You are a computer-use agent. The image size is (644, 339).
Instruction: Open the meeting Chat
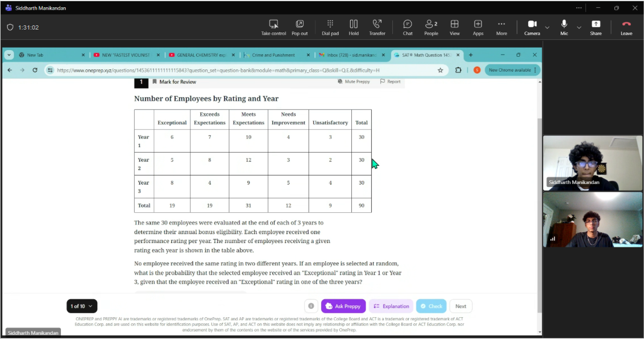407,28
